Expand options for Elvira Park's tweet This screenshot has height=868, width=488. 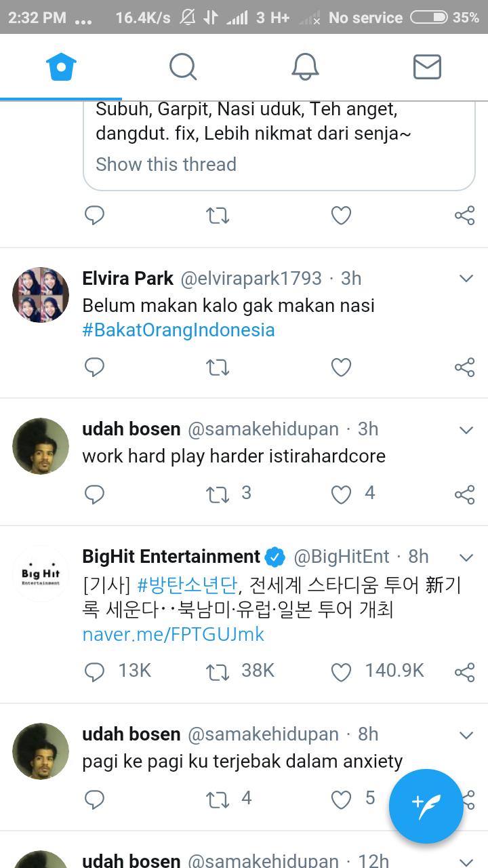(466, 278)
